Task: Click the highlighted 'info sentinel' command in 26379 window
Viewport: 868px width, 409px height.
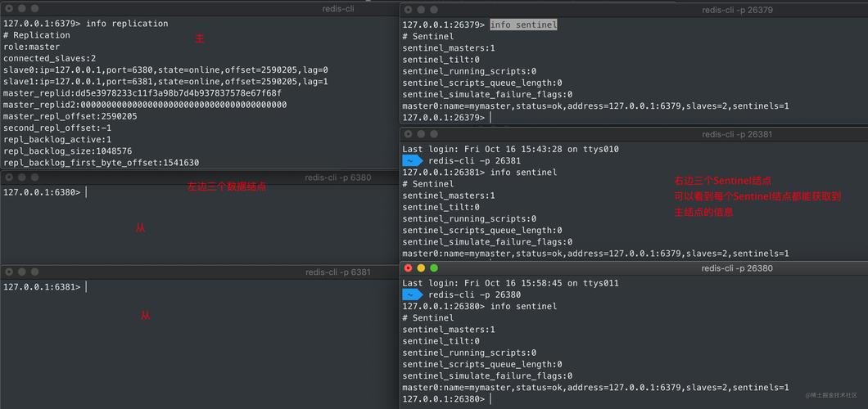Action: pos(524,25)
